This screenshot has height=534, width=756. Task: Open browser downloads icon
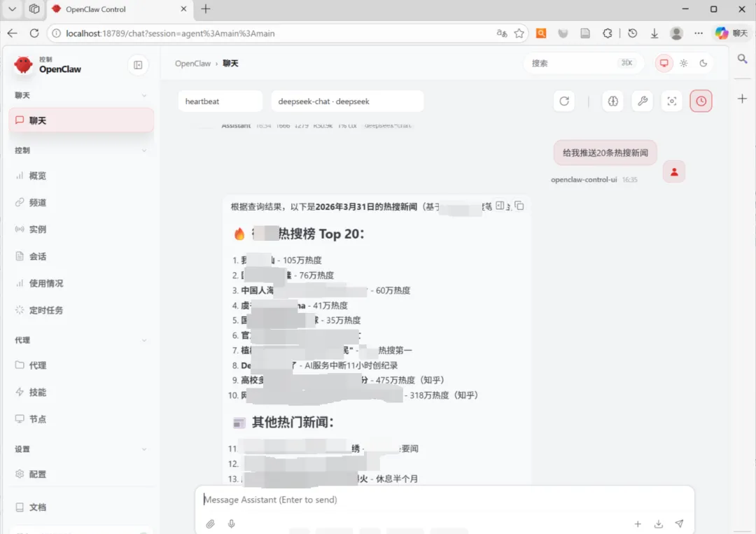coord(654,34)
